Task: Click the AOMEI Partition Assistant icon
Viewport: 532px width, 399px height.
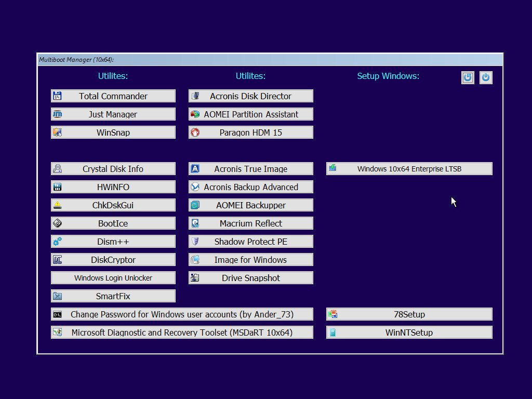Action: (195, 114)
